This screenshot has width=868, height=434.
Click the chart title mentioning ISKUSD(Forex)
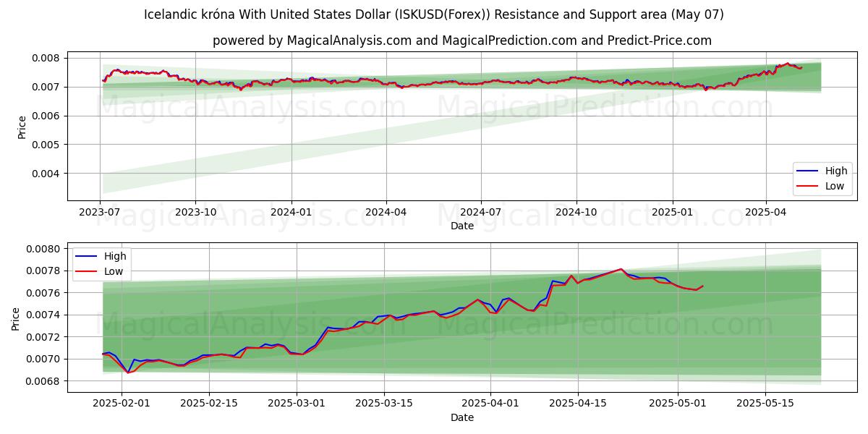click(x=434, y=14)
